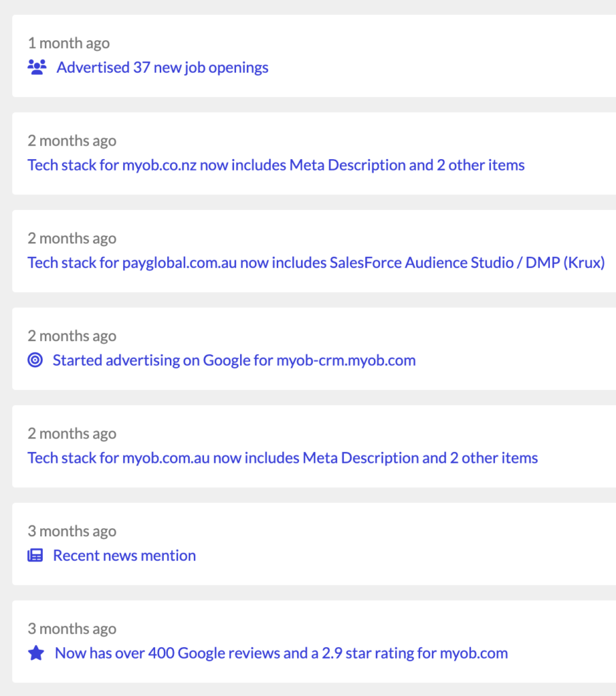Click the newspaper icon by Recent news mention

click(35, 555)
